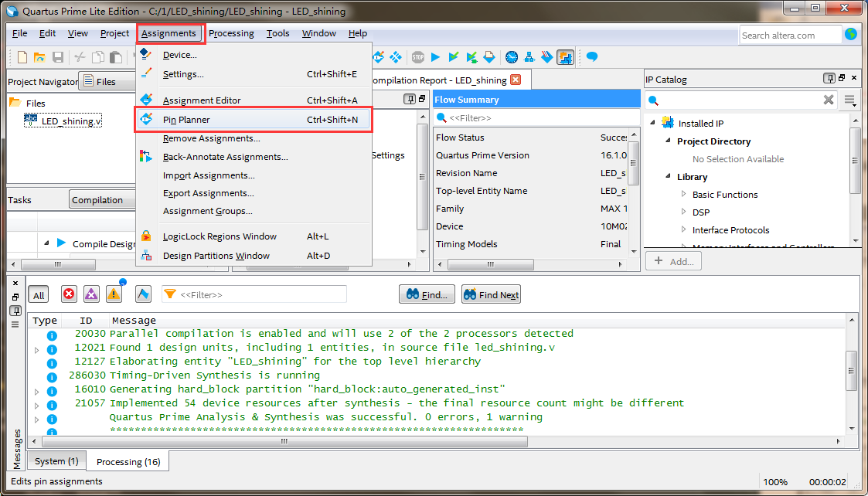Clear IP Catalog search with X icon
868x496 pixels.
pyautogui.click(x=829, y=100)
